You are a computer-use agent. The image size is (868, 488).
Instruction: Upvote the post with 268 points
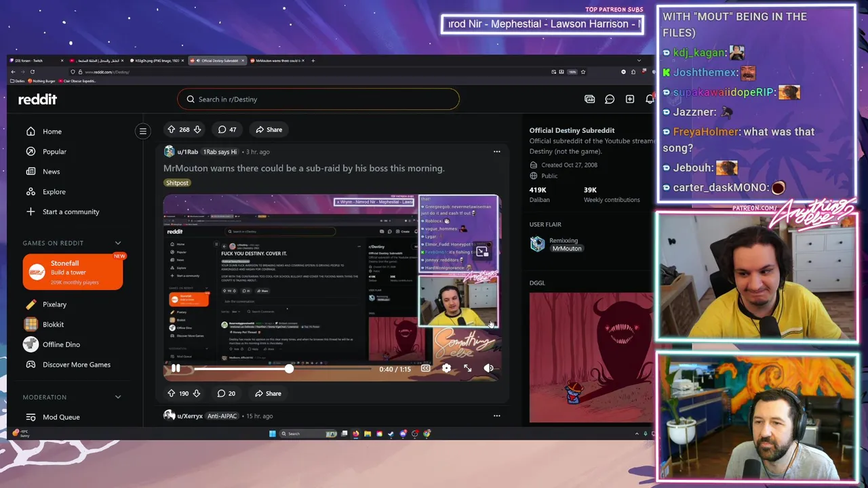point(172,129)
